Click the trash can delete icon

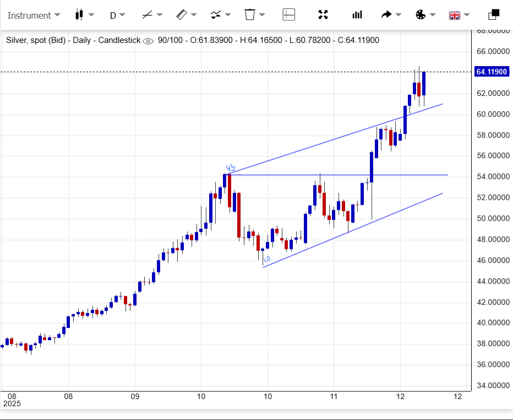tap(250, 15)
